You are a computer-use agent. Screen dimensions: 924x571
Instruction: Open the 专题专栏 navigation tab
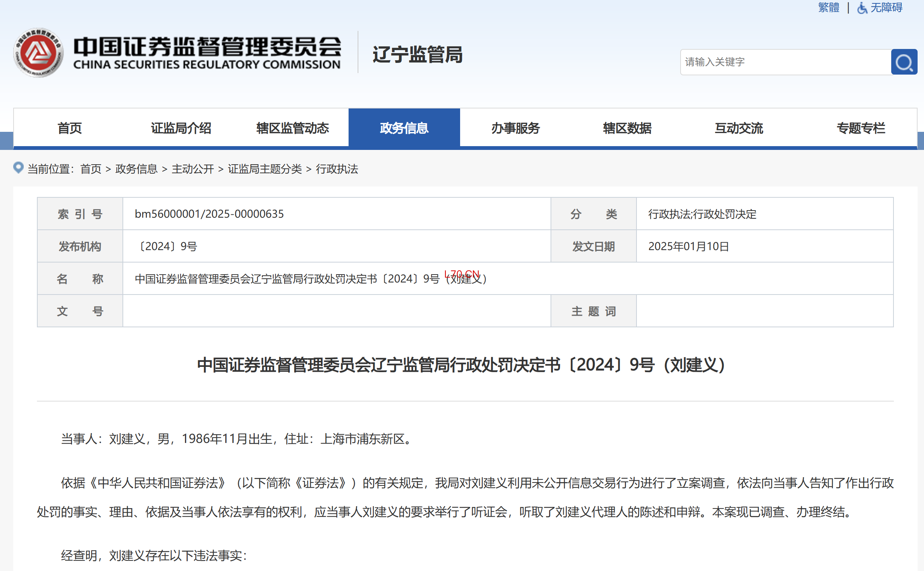(861, 128)
